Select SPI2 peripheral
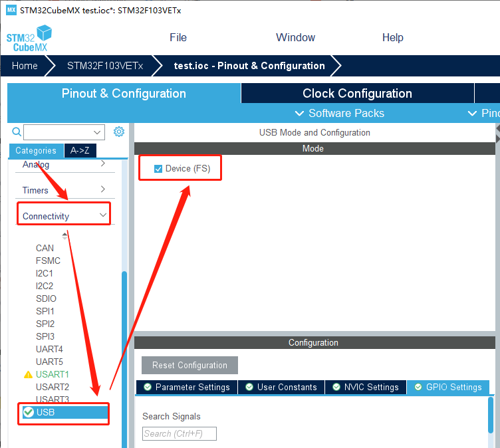Viewport: 500px width, 448px height. (x=45, y=324)
